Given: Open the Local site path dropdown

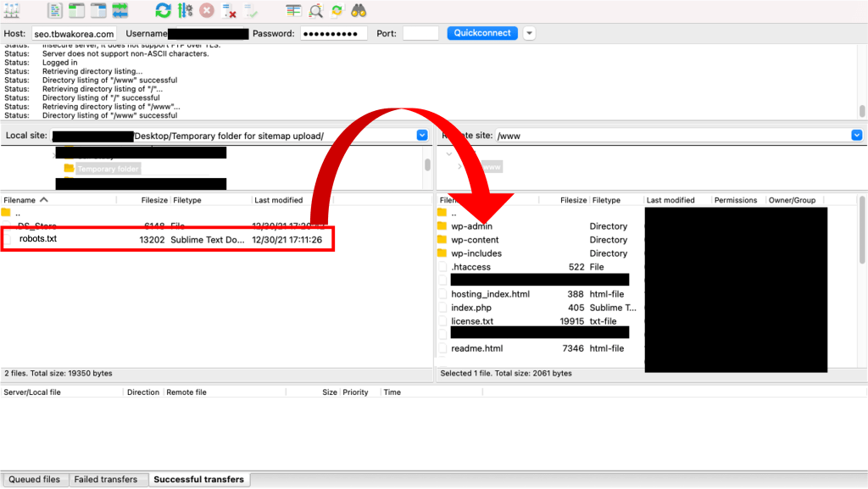Looking at the screenshot, I should [422, 136].
